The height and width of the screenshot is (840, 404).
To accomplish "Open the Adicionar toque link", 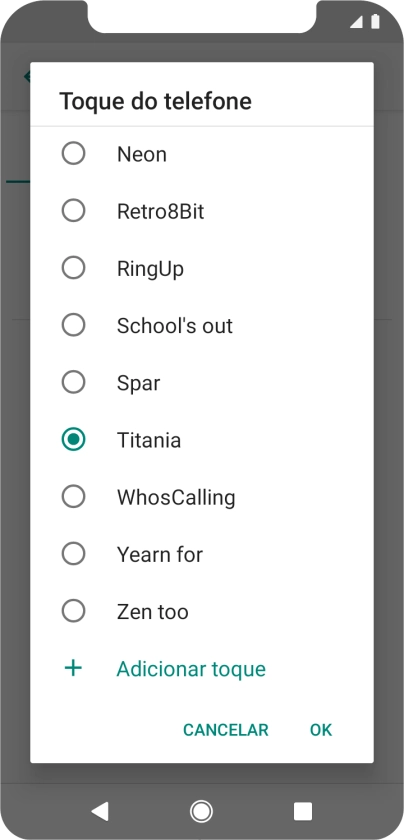I will click(191, 669).
